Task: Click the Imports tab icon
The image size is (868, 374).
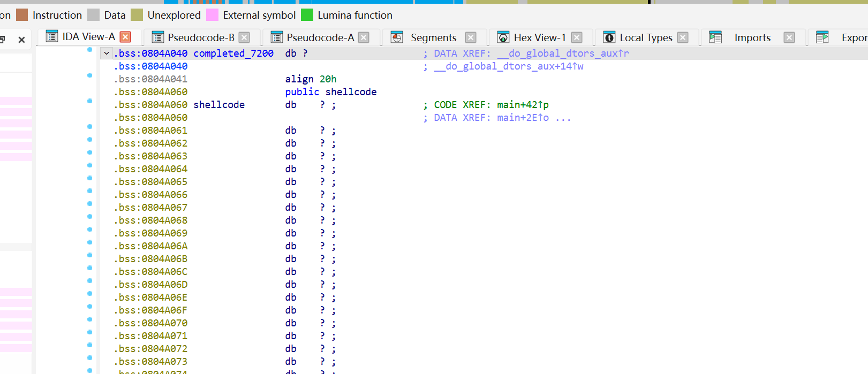Action: [715, 37]
